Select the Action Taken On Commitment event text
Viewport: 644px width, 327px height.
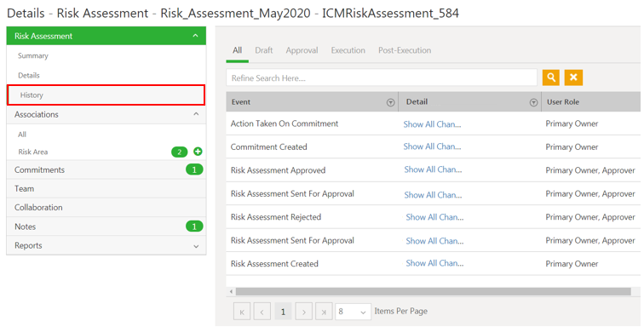(285, 123)
